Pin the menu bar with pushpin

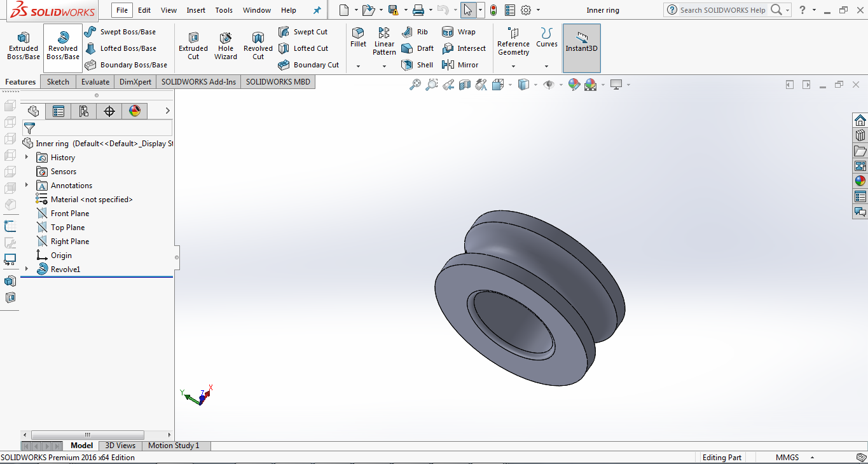[317, 10]
